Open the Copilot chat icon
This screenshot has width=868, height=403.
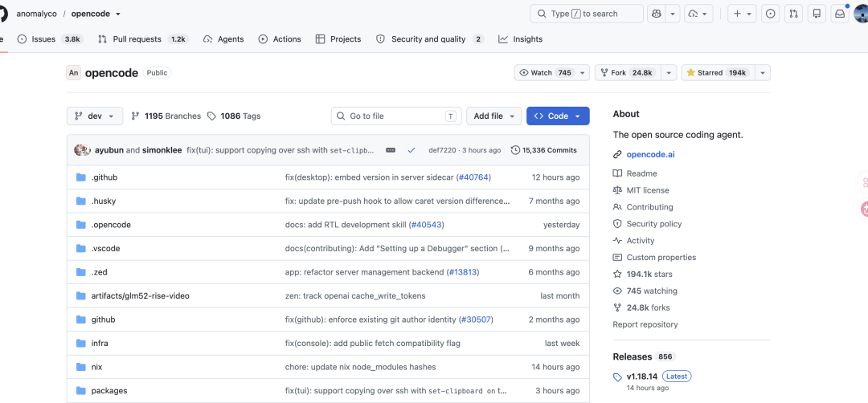(x=656, y=14)
